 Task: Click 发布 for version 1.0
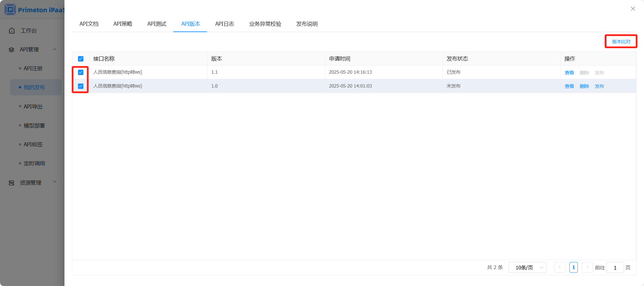599,86
